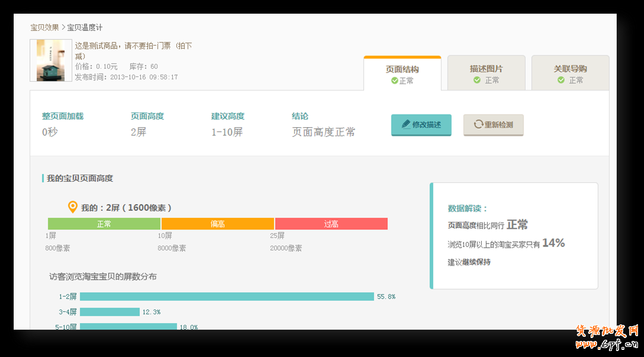The image size is (644, 357).
Task: Click the pencil icon on 修改描述
Action: [406, 124]
